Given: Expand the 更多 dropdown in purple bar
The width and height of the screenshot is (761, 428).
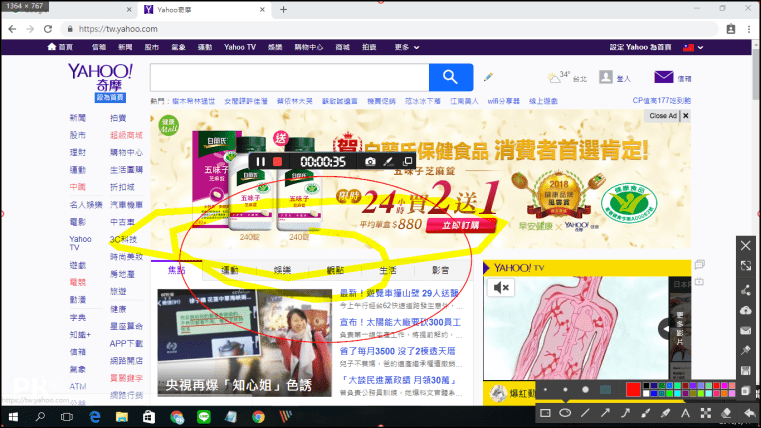Looking at the screenshot, I should tap(407, 47).
